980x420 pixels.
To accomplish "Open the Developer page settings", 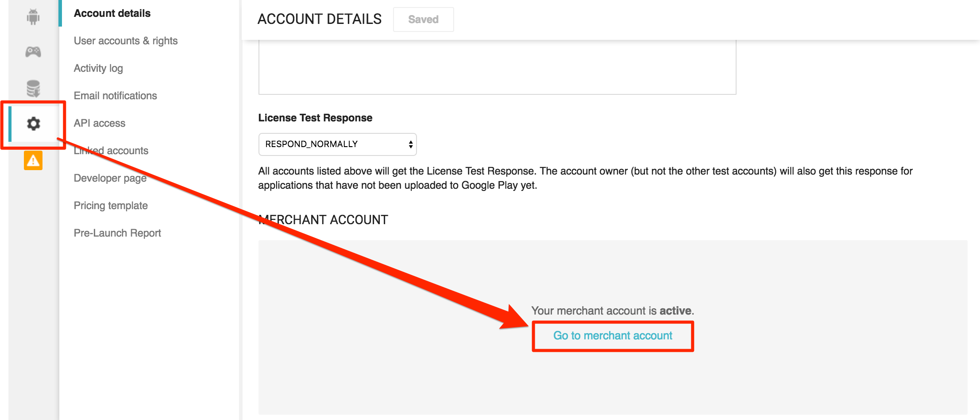I will click(x=110, y=178).
